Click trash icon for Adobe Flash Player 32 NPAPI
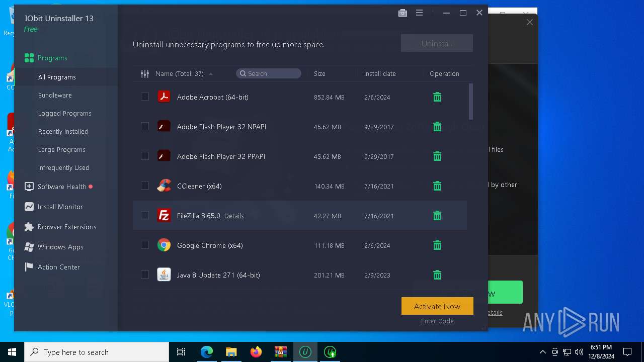The height and width of the screenshot is (362, 644). click(x=437, y=127)
